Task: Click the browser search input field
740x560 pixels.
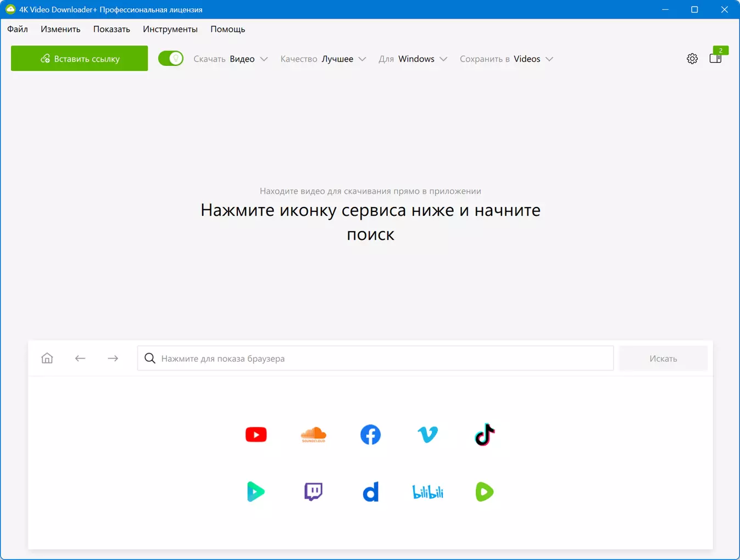Action: pyautogui.click(x=375, y=359)
